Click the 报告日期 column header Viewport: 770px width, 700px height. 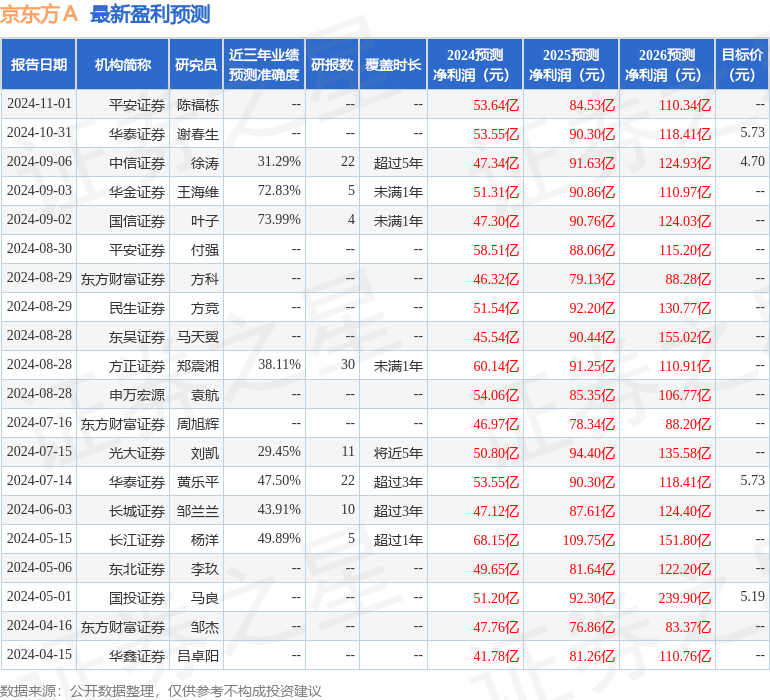(39, 64)
